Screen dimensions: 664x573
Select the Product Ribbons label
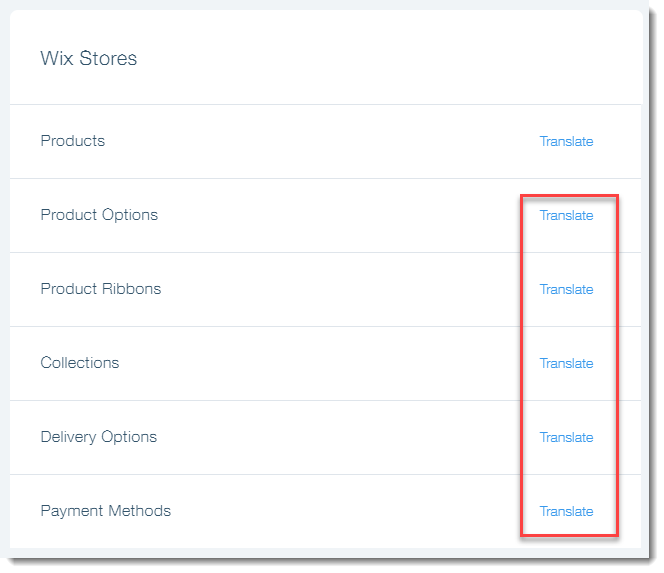tap(101, 289)
